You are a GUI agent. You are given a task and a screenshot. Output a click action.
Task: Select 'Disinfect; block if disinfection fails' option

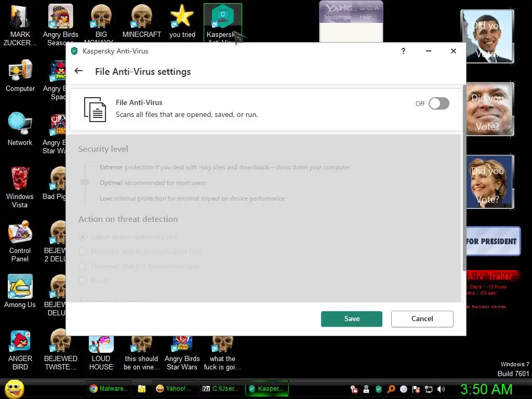pyautogui.click(x=83, y=266)
